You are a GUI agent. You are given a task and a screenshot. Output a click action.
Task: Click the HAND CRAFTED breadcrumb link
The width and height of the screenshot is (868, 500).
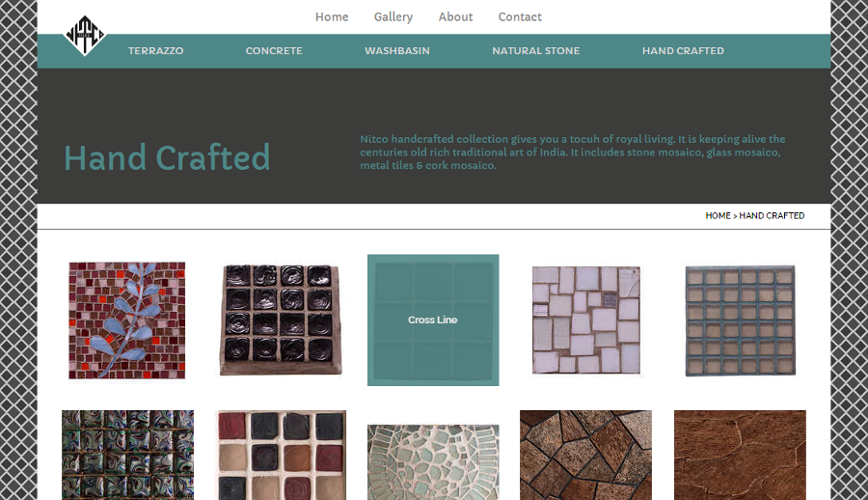[772, 215]
